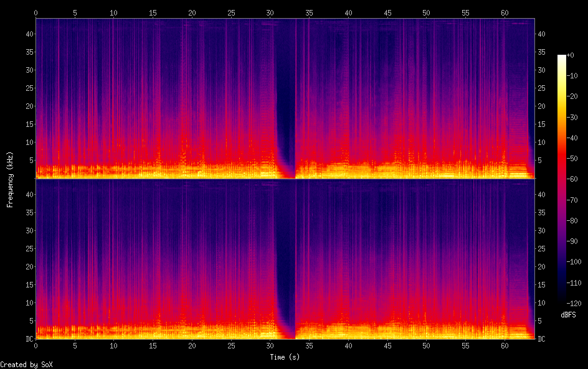Click the "0" tick label on the bottom time axis
Screen dimensions: 588x369
(x=36, y=346)
